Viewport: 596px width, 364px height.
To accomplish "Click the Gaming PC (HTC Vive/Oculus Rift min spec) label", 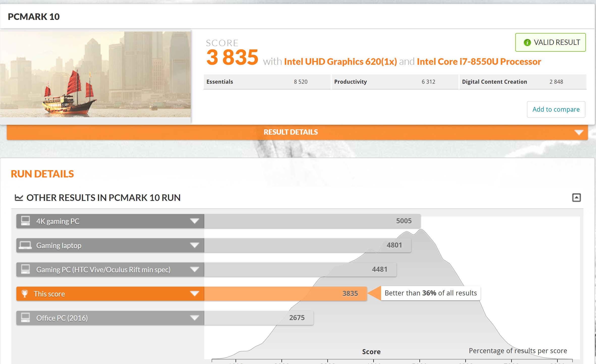I will pos(103,270).
